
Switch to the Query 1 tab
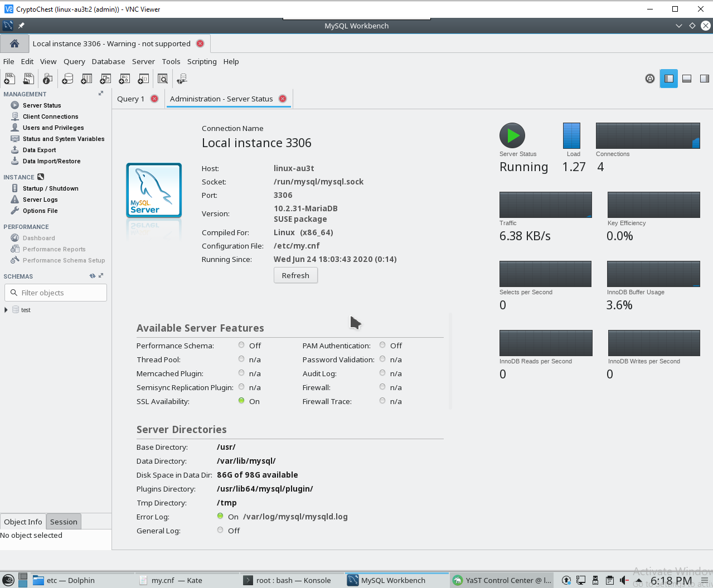click(130, 99)
